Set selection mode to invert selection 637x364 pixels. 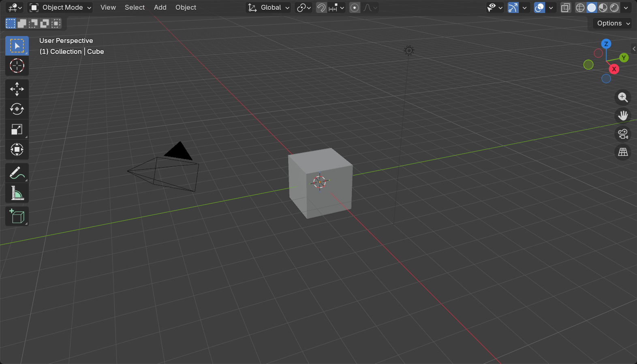(45, 23)
